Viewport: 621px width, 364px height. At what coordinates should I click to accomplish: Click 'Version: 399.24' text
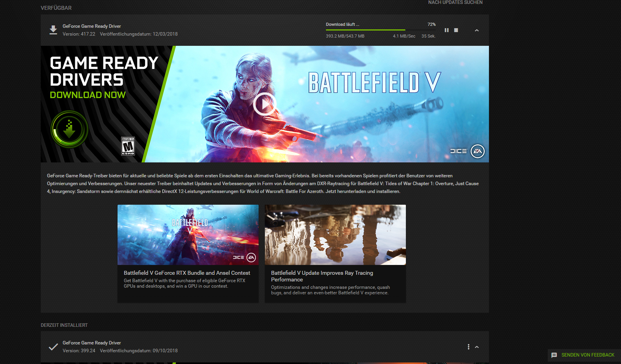pos(79,351)
